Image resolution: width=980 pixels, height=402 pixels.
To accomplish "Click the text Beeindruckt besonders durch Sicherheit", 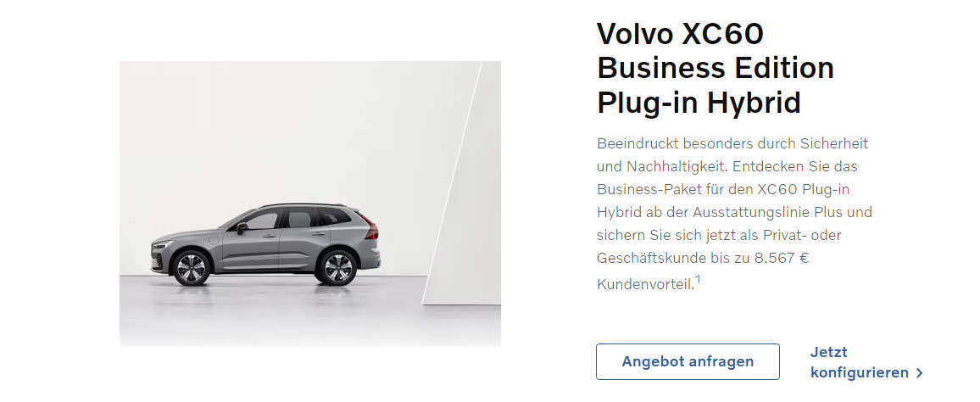I will pyautogui.click(x=732, y=143).
